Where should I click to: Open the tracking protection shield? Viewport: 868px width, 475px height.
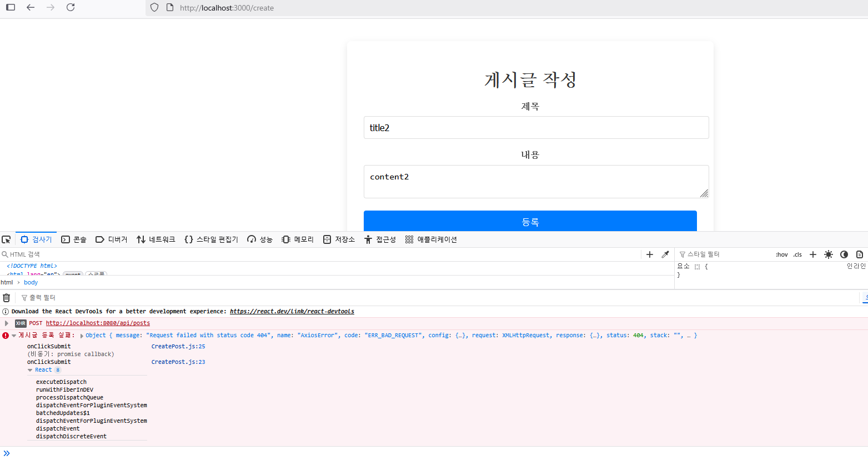[154, 7]
